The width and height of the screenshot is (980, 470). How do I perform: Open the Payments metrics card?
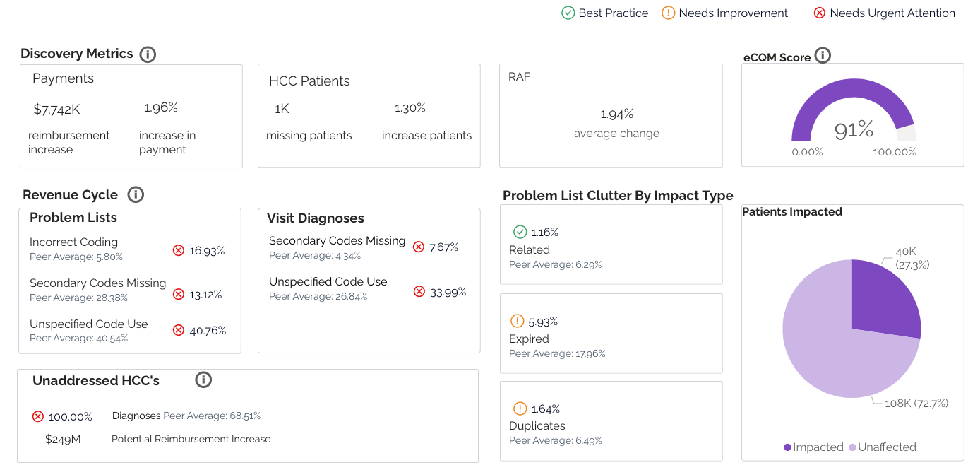[x=131, y=117]
